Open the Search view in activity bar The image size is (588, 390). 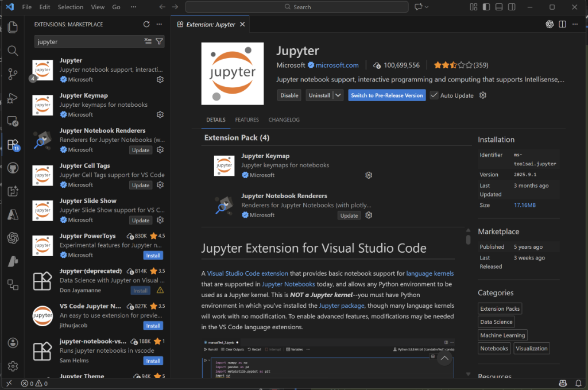click(x=13, y=51)
